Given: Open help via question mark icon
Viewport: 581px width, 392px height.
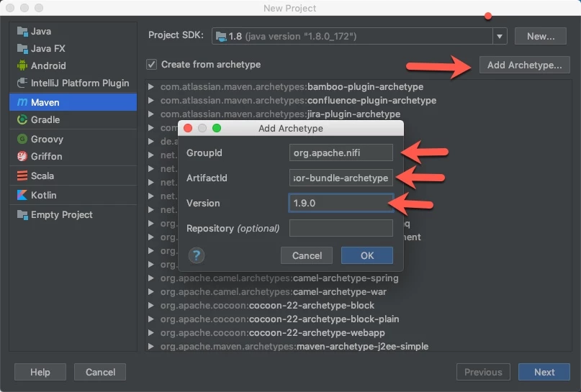Looking at the screenshot, I should click(x=197, y=255).
